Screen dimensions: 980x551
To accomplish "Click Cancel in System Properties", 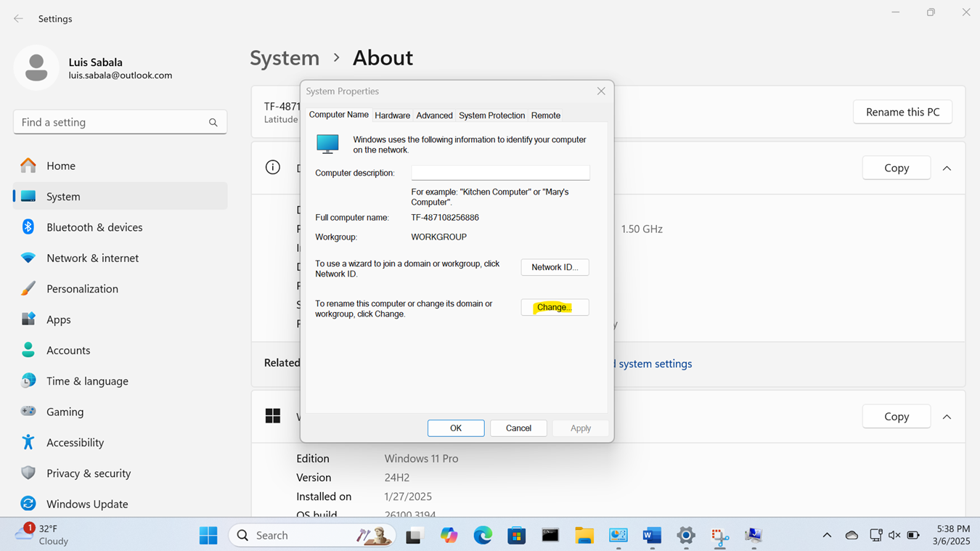I will (518, 428).
